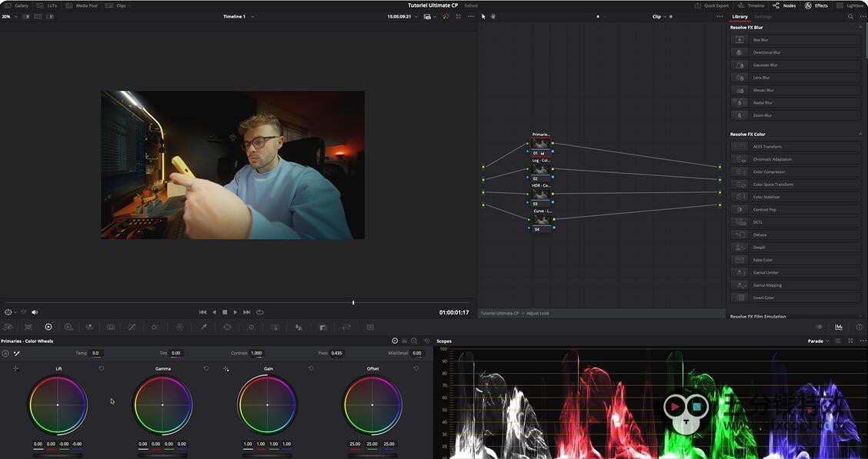
Task: Jump to the first frame
Action: click(x=202, y=312)
